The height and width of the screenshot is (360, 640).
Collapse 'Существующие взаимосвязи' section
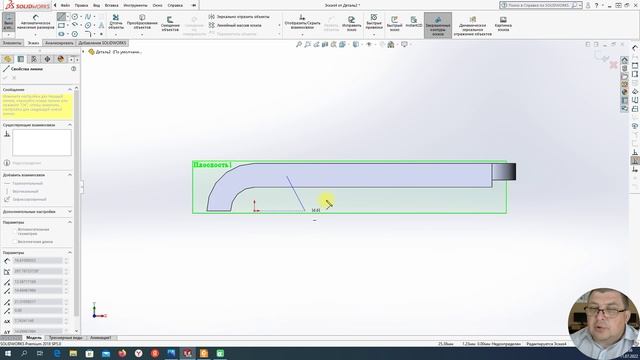click(x=70, y=125)
